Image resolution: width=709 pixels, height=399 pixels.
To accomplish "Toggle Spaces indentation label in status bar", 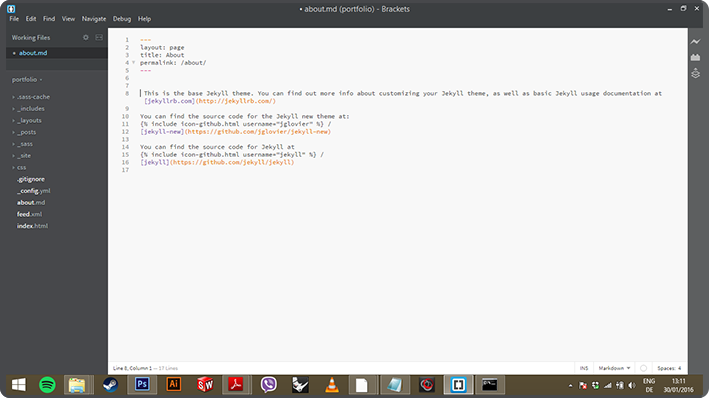I will pyautogui.click(x=666, y=368).
